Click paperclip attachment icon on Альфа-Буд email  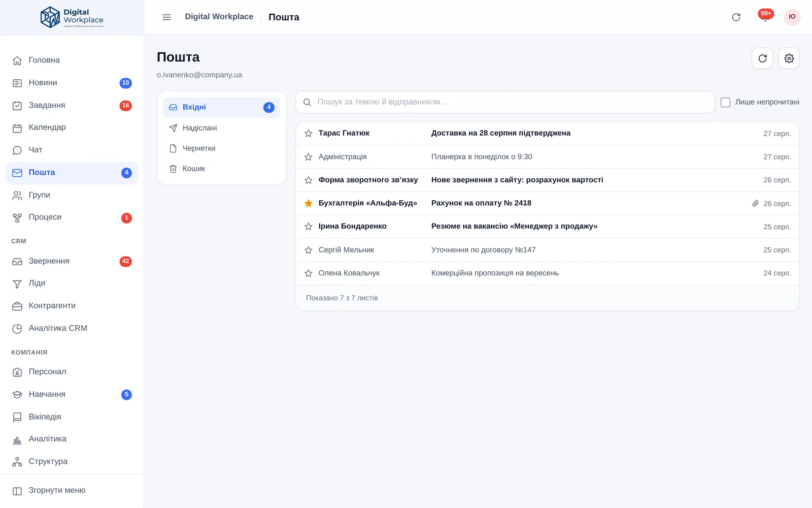[755, 203]
